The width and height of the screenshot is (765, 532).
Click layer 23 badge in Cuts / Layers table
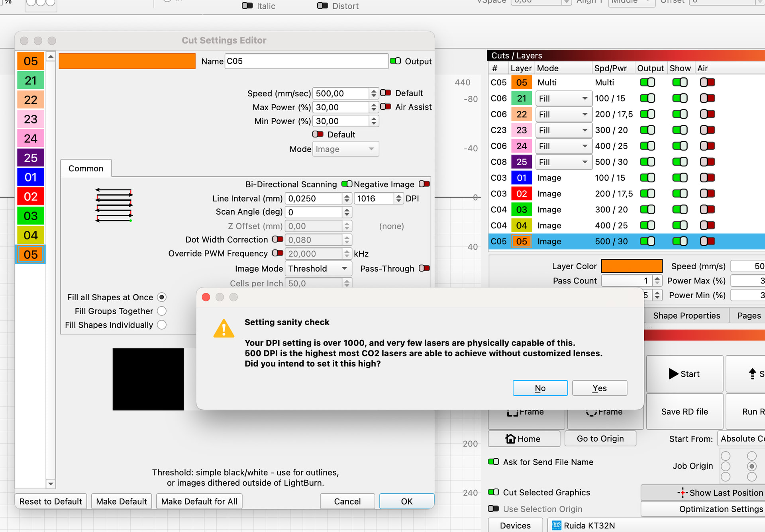522,130
